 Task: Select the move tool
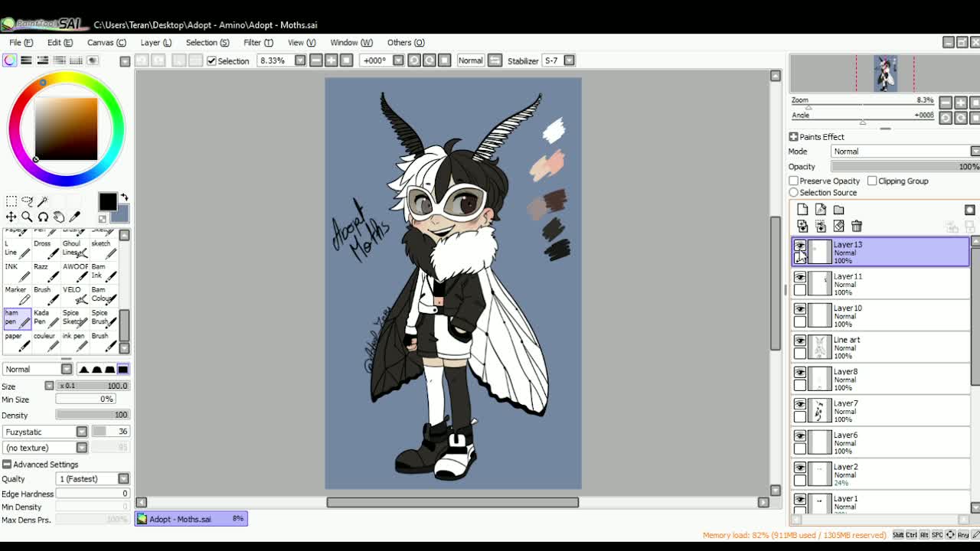click(x=11, y=217)
